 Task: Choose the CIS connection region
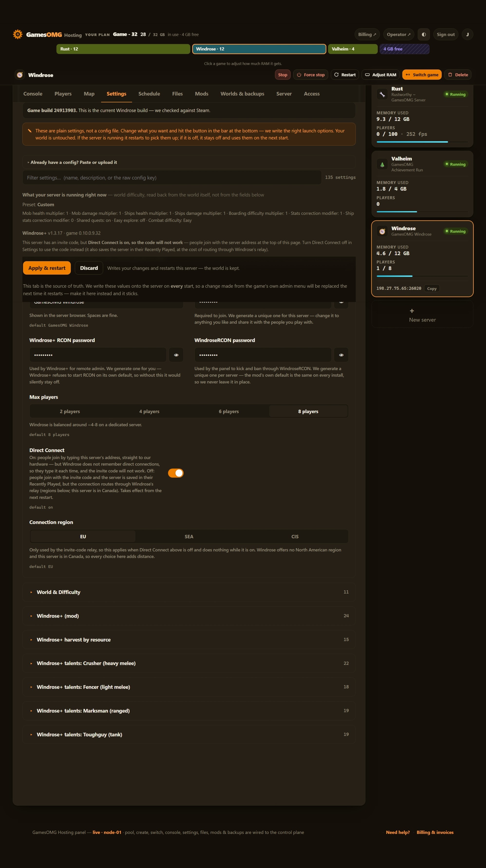pyautogui.click(x=295, y=536)
